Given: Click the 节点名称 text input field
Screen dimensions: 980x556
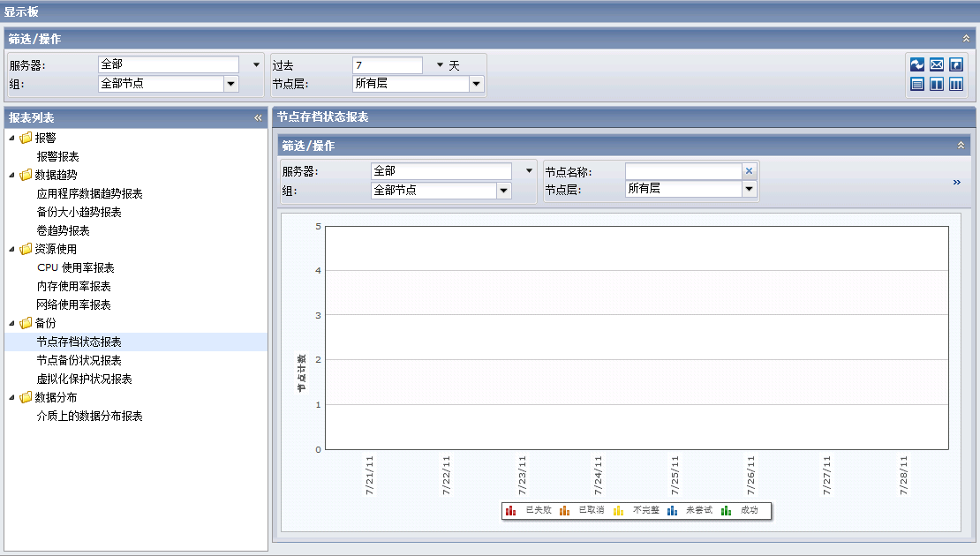Looking at the screenshot, I should (x=682, y=171).
